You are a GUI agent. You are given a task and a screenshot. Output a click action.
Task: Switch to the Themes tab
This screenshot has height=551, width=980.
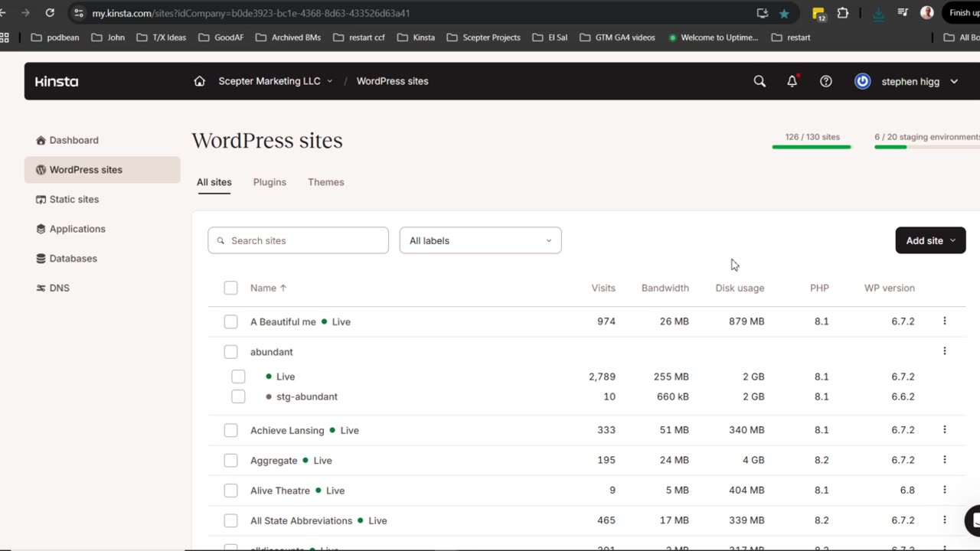[x=325, y=182]
